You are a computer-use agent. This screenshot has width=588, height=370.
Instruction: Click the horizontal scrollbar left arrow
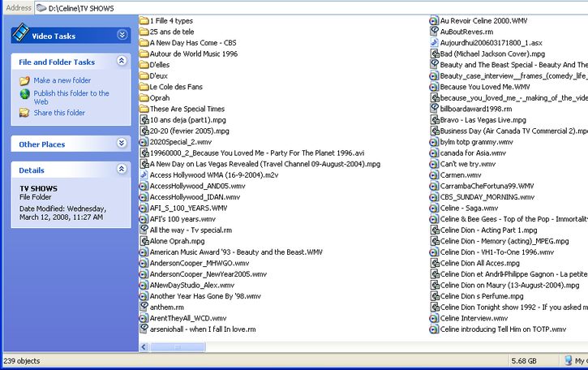[144, 347]
